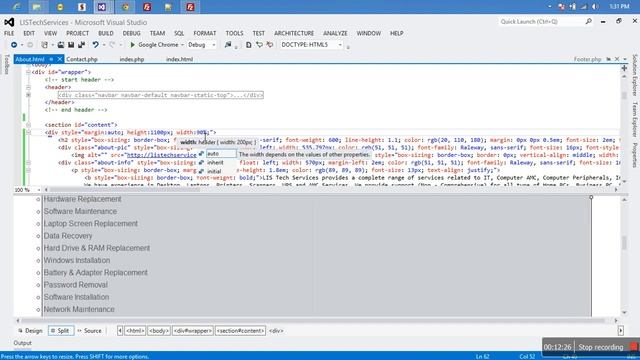Click the Open File toolbar icon
Image resolution: width=640 pixels, height=360 pixels.
(x=60, y=44)
